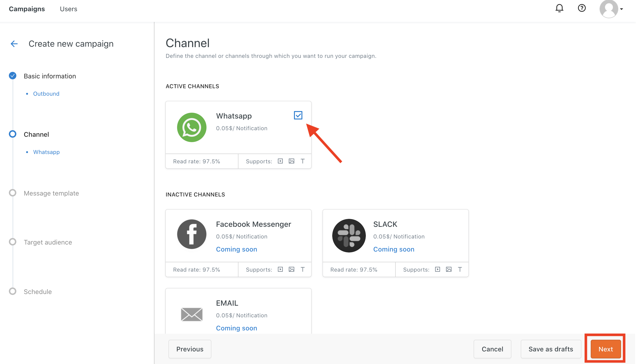636x364 pixels.
Task: Click the EMAIL envelope icon
Action: (192, 314)
